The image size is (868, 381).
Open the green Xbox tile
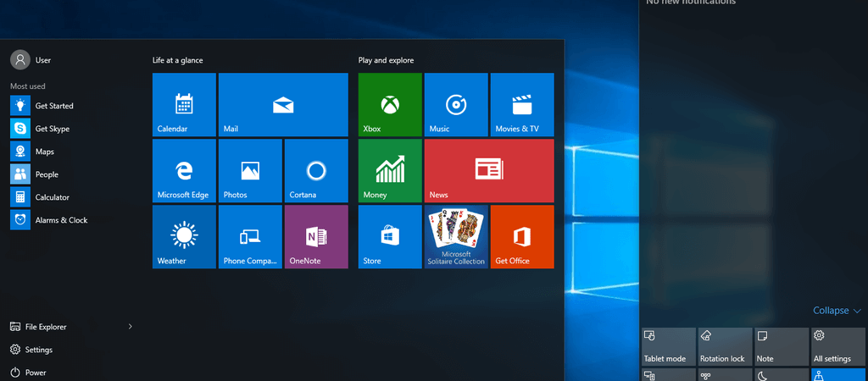click(390, 104)
